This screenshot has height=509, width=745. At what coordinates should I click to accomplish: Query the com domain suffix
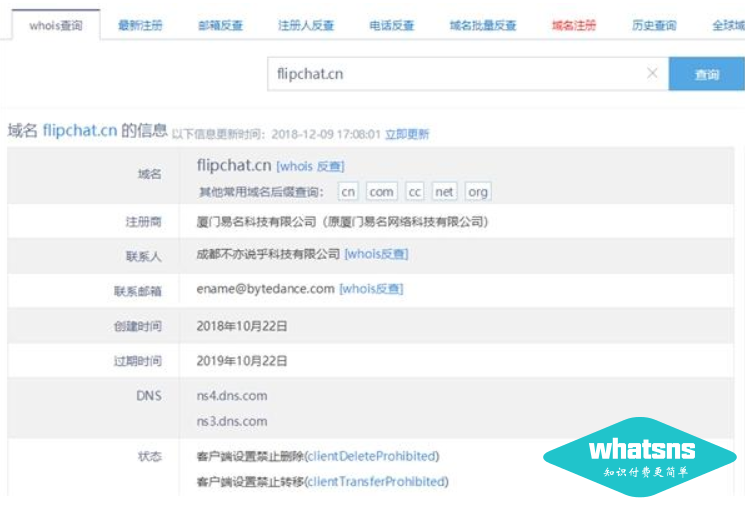click(x=381, y=191)
